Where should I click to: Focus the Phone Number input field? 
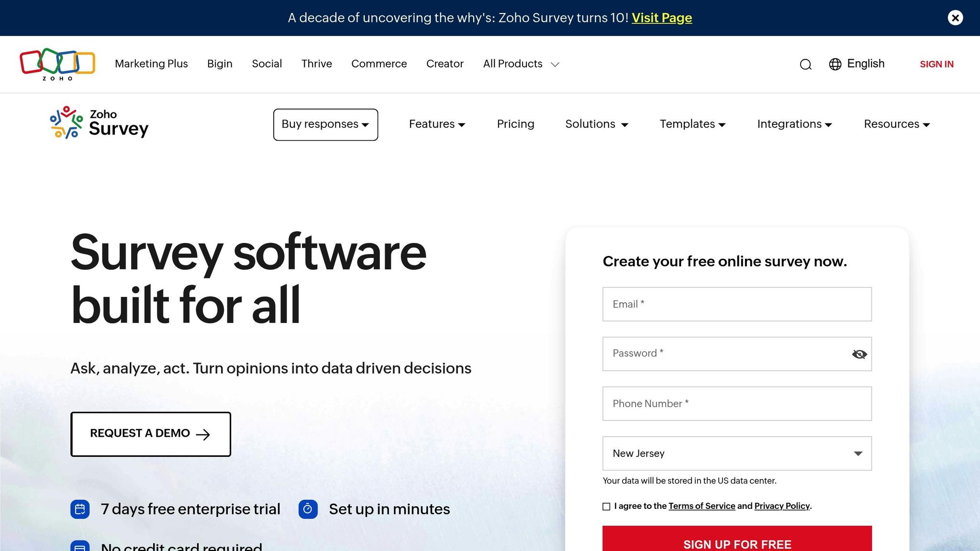tap(737, 404)
